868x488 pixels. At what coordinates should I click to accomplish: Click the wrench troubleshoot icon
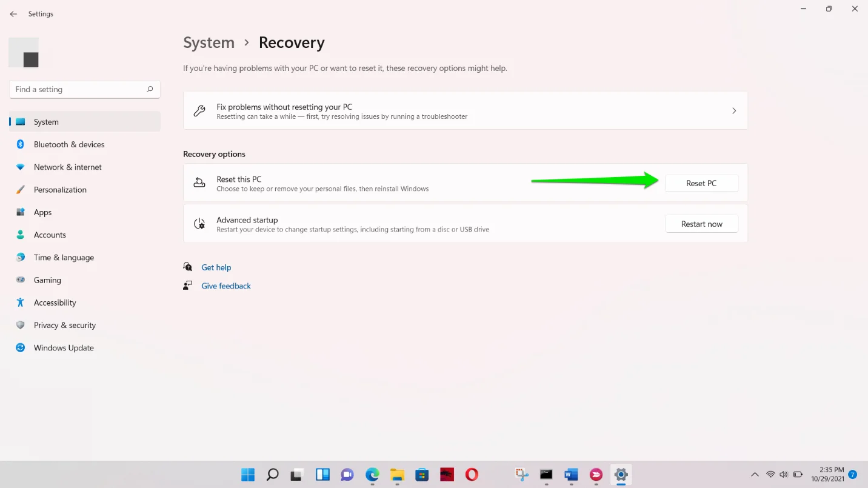click(x=199, y=111)
